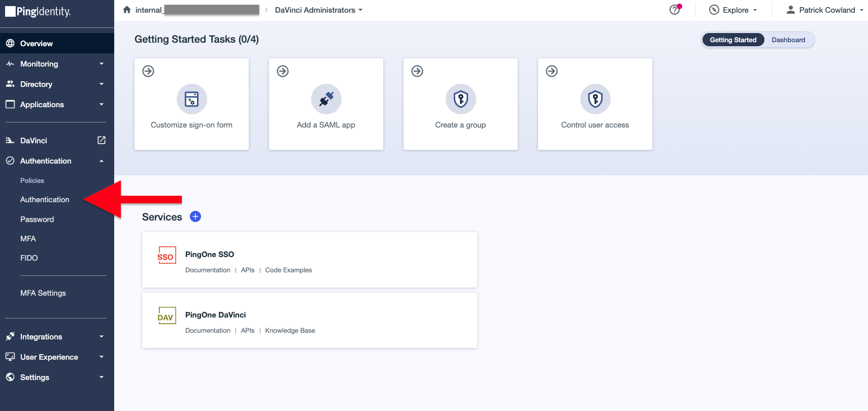
Task: Click the PingOne DaVinci service title
Action: point(215,315)
